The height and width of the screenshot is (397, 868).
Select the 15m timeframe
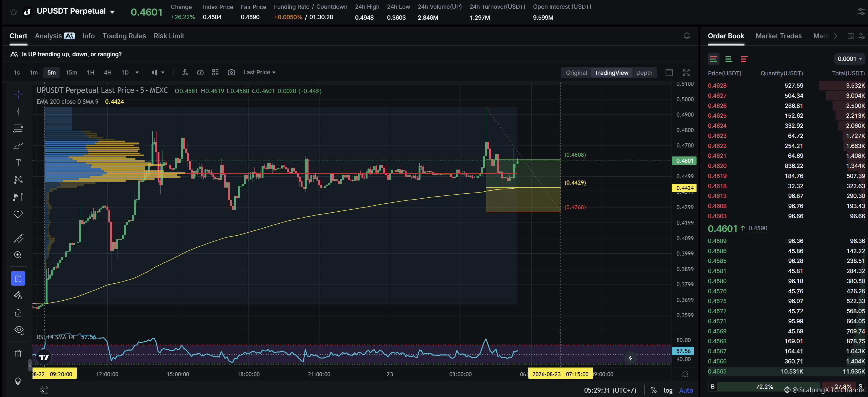pyautogui.click(x=71, y=72)
